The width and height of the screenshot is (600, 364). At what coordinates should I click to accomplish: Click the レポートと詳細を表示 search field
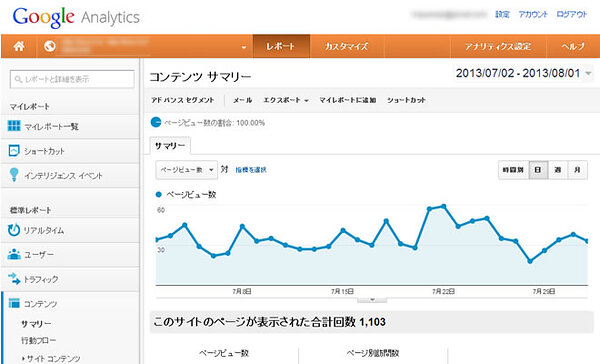pos(72,79)
